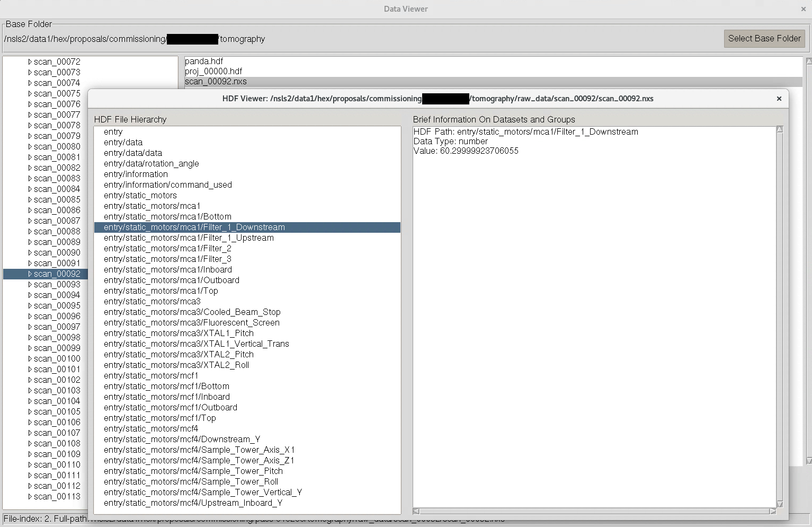
Task: Open proj_00000.hdf in file list
Action: coord(213,72)
